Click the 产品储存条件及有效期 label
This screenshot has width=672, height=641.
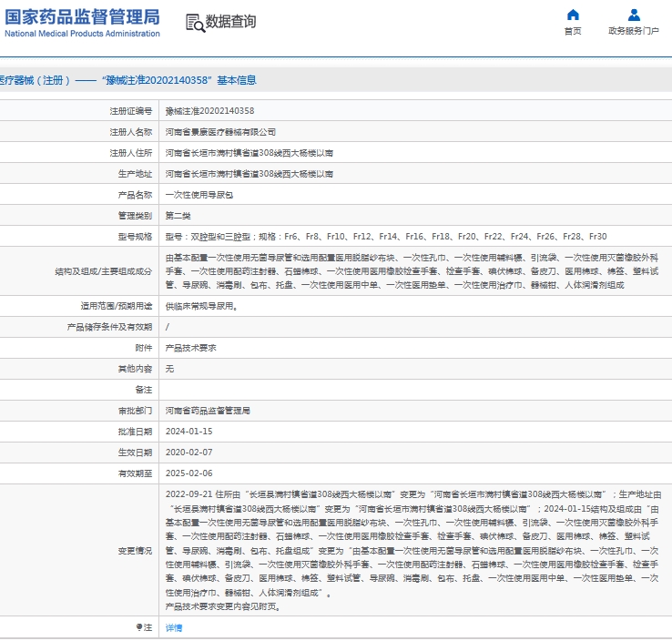[x=109, y=327]
